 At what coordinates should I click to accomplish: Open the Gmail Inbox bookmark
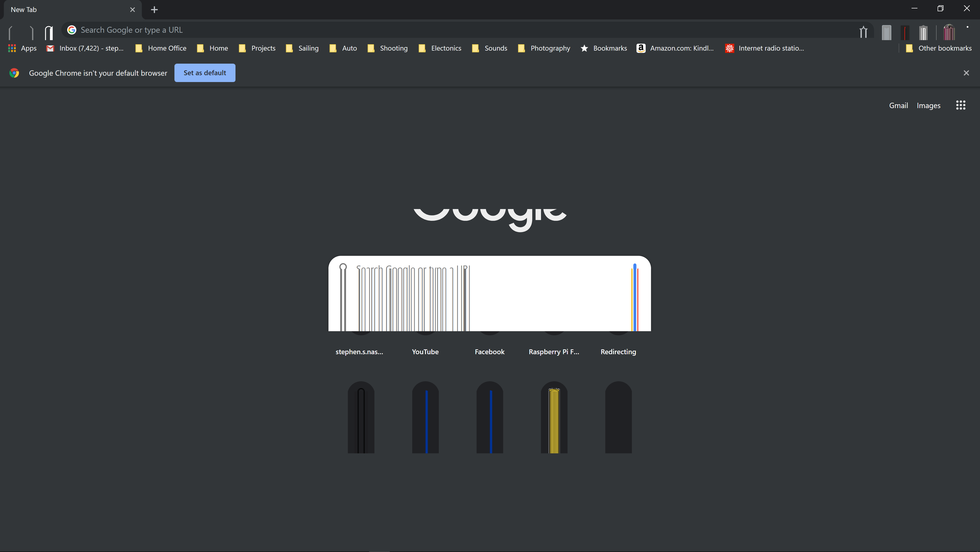[x=85, y=48]
